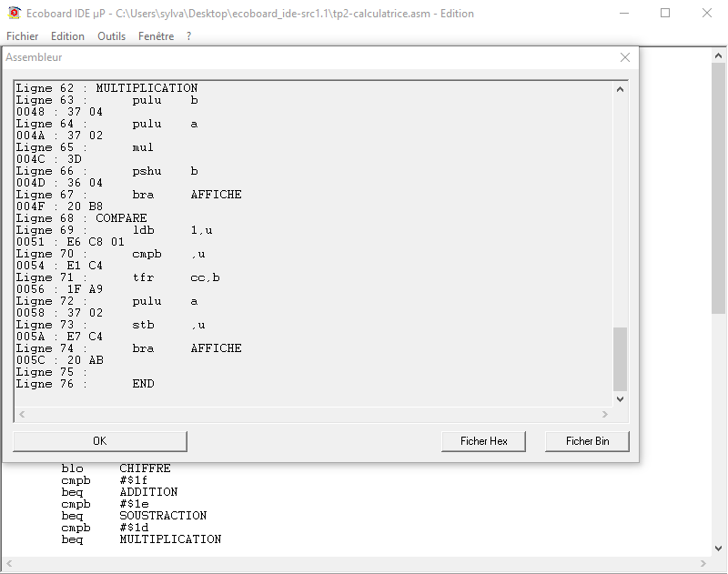Click the 'Ligne 74' bra AFFICHE line
The width and height of the screenshot is (728, 574).
pyautogui.click(x=128, y=348)
